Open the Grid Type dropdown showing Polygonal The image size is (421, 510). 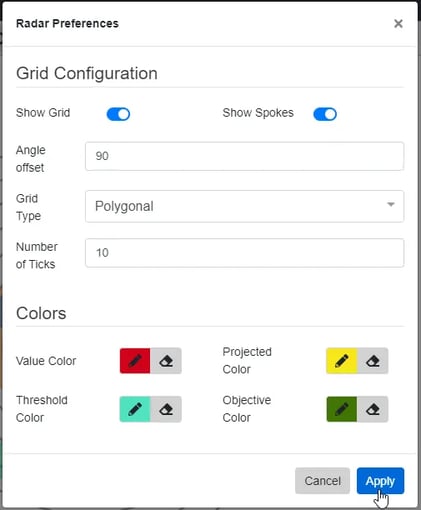click(244, 206)
